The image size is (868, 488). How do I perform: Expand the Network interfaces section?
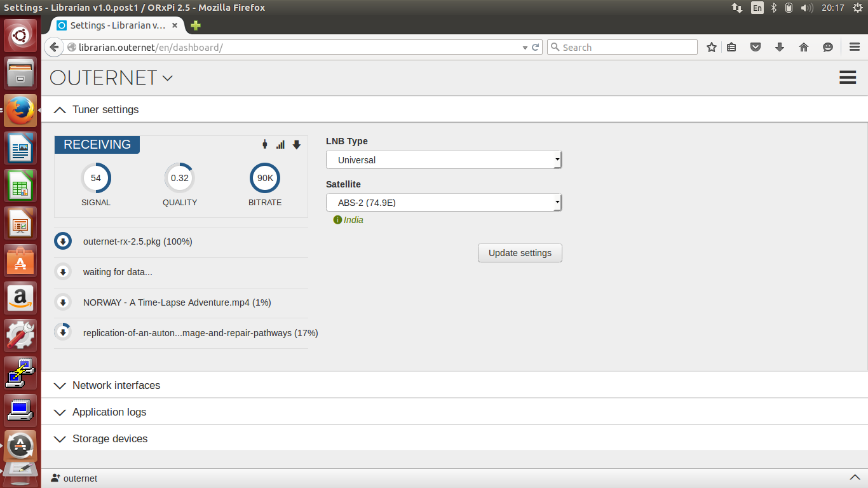pos(454,385)
